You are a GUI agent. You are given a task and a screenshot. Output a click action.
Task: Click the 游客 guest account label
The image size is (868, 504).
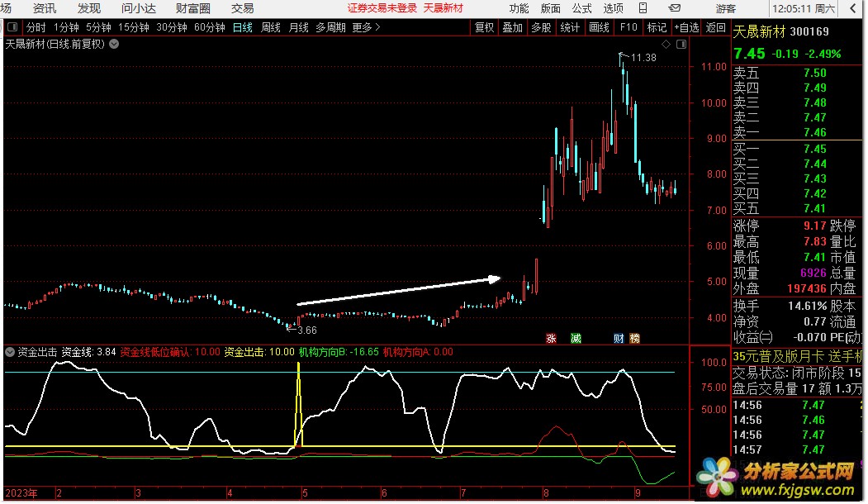726,8
